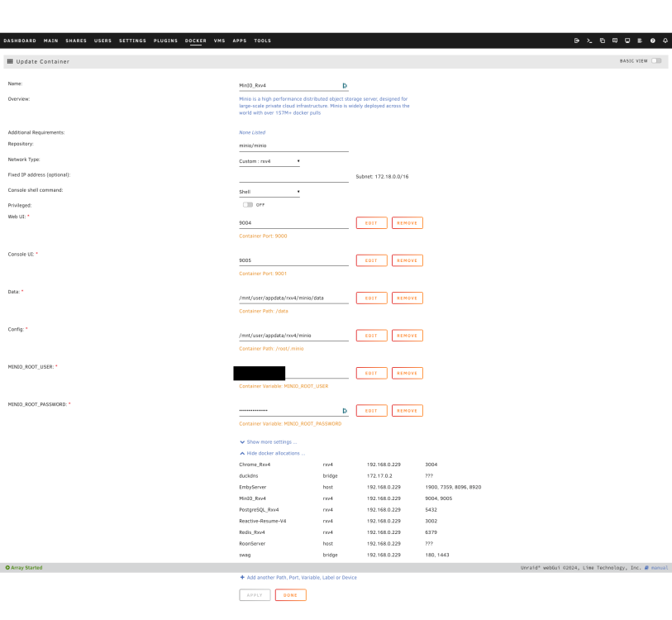Open the Users page

point(102,41)
